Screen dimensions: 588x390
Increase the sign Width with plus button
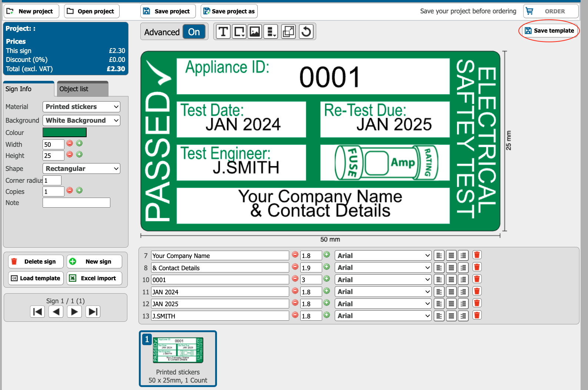click(x=79, y=143)
